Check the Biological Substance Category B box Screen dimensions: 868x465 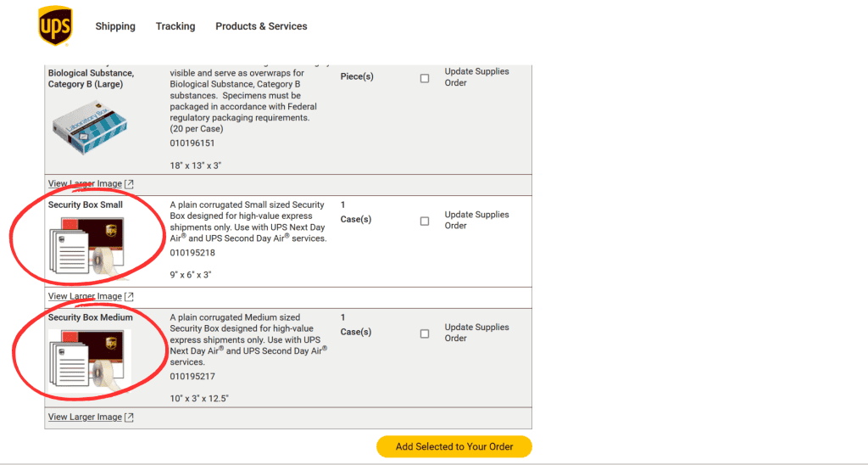[425, 78]
